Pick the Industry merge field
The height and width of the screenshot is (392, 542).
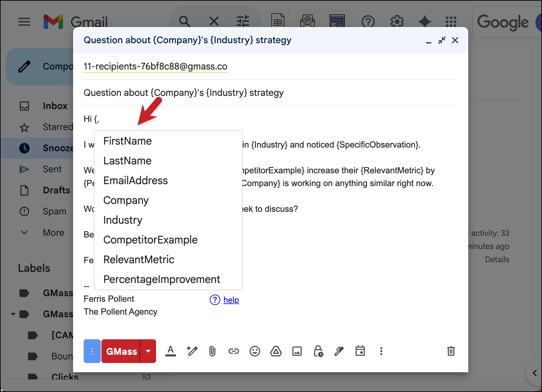168,220
